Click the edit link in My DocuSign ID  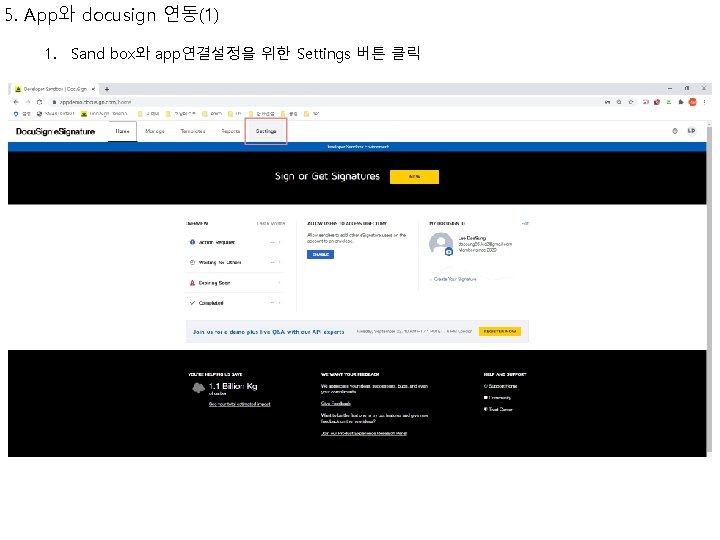pyautogui.click(x=525, y=223)
